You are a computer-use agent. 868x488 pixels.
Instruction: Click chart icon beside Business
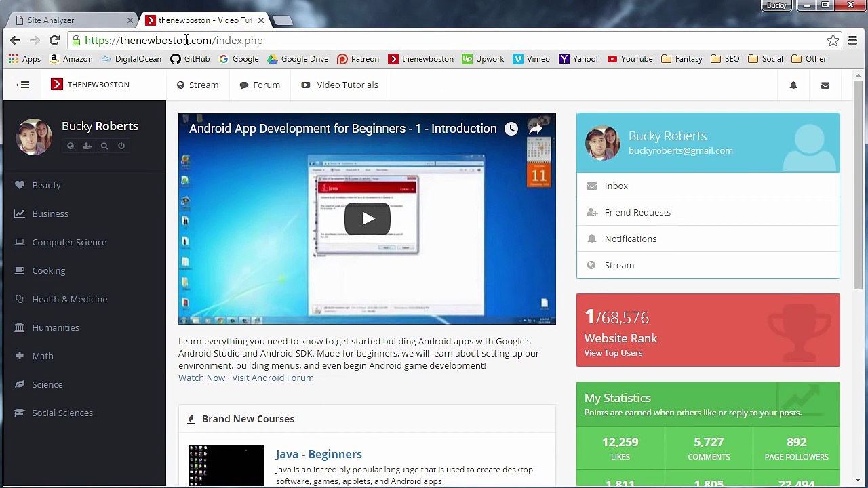point(20,213)
